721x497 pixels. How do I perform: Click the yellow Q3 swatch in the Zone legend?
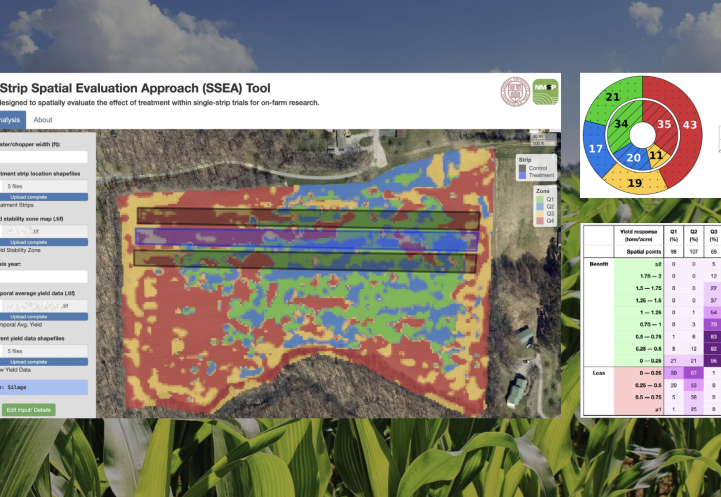click(540, 214)
